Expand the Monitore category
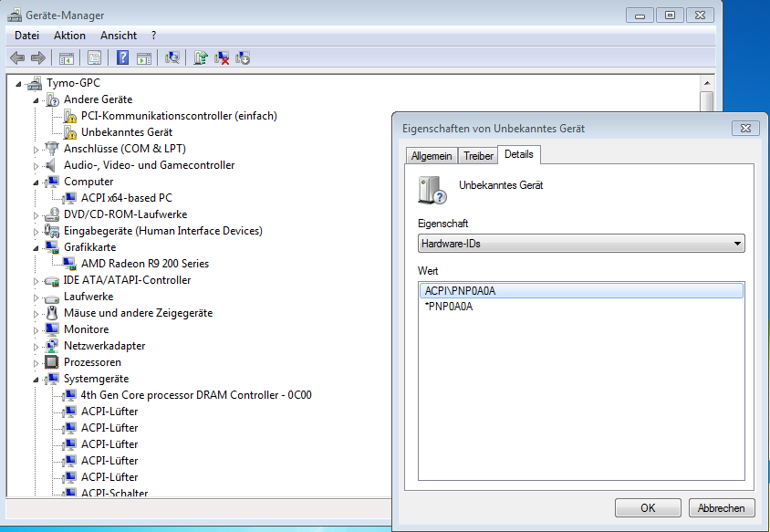770x532 pixels. pos(36,330)
